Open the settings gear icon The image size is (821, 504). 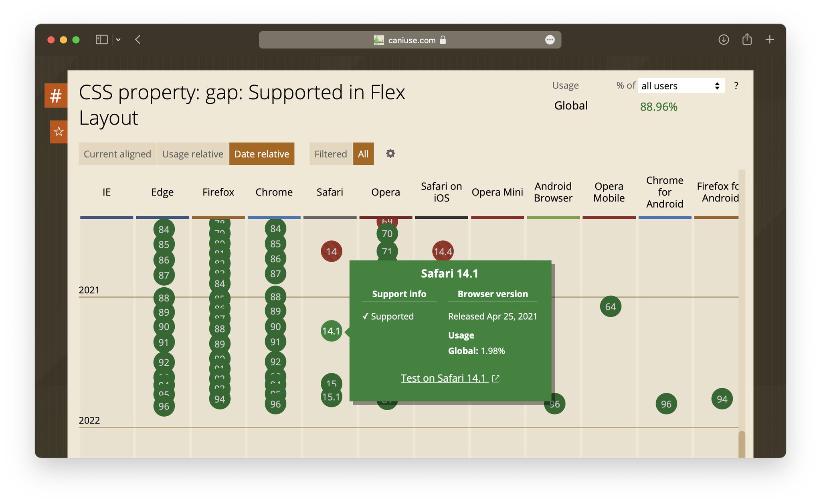tap(390, 153)
